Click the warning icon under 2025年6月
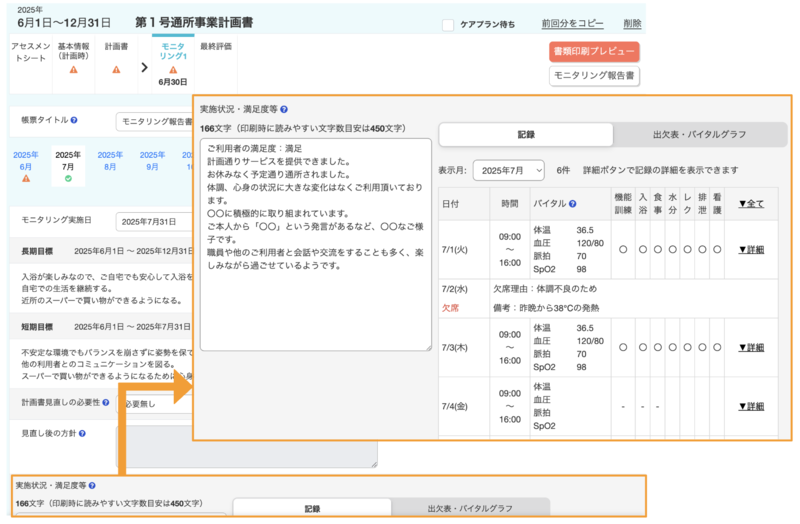This screenshot has width=800, height=524. click(x=26, y=179)
